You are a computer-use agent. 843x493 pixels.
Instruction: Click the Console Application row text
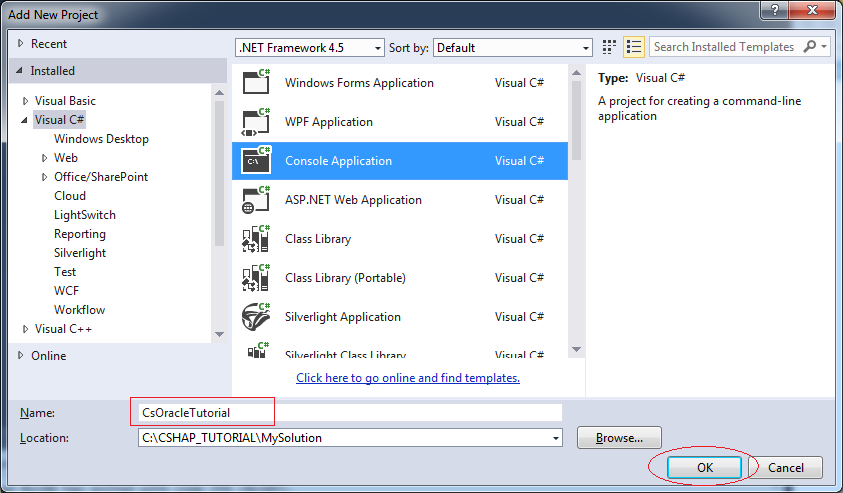pos(338,161)
